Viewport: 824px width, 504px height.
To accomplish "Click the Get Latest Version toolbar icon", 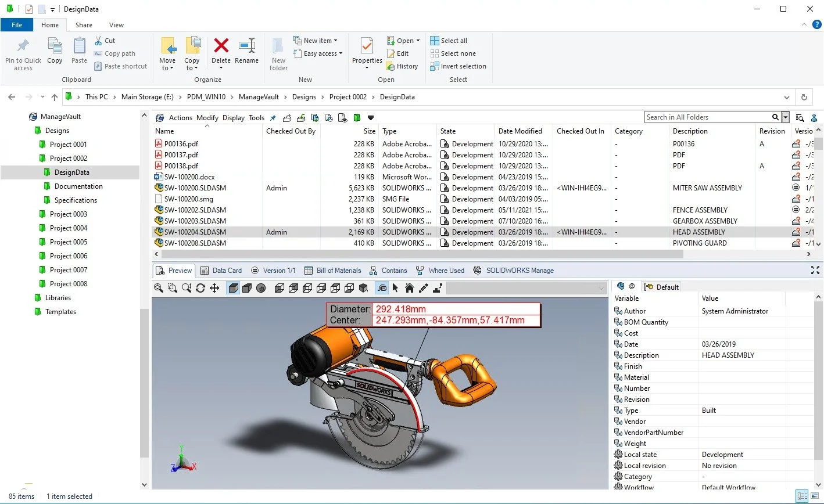I will pos(314,118).
